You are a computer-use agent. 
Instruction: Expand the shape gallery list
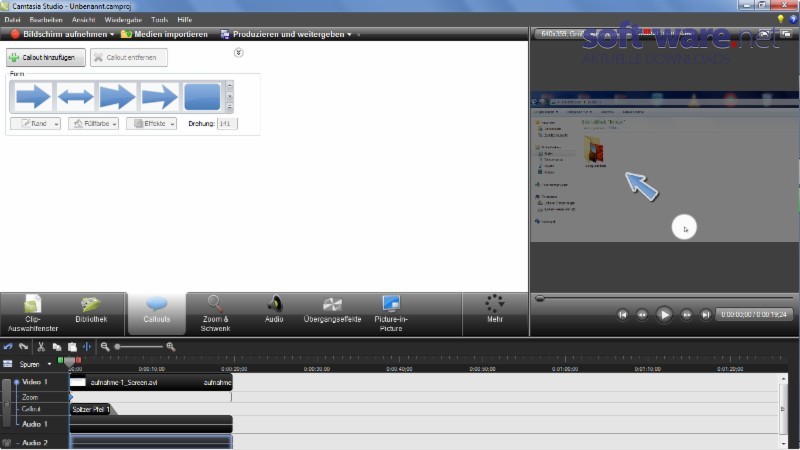point(229,107)
